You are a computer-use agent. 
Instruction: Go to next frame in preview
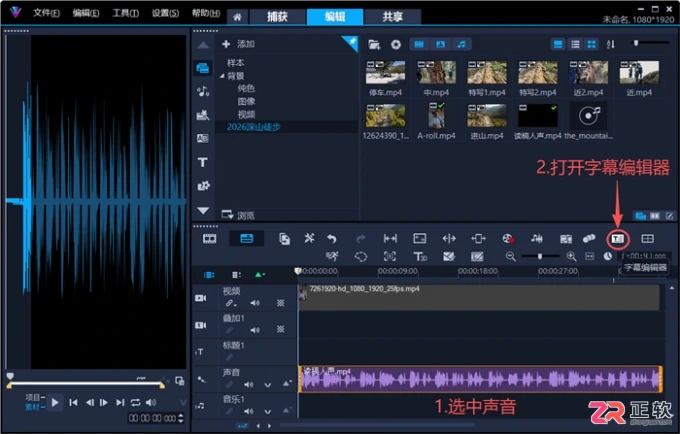pyautogui.click(x=104, y=403)
